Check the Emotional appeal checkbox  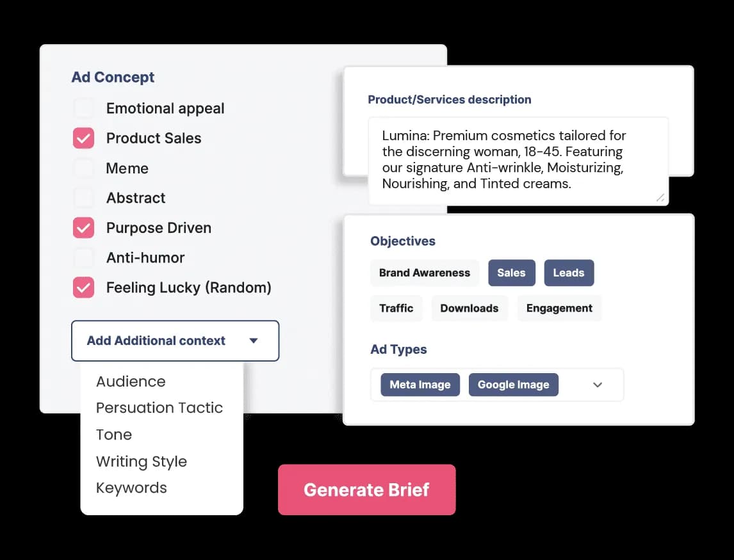[x=83, y=108]
